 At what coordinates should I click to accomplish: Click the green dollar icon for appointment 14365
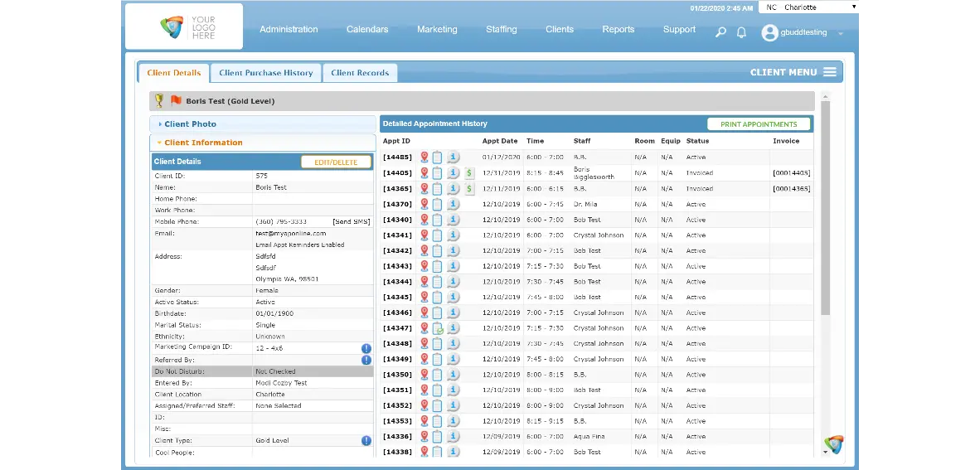469,189
